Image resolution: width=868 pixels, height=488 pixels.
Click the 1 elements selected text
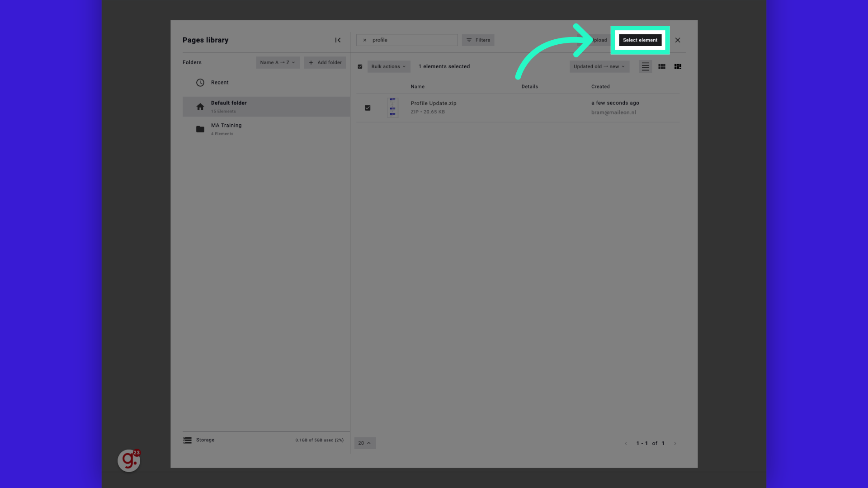tap(444, 67)
